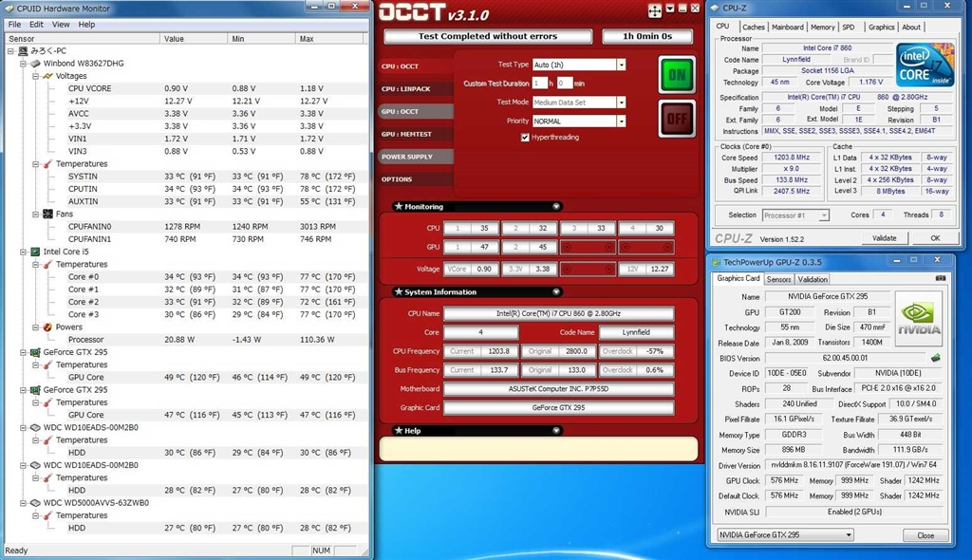Screen dimensions: 972x560
Task: Click the second GeForce GTX 295 card icon
Action: click(35, 390)
